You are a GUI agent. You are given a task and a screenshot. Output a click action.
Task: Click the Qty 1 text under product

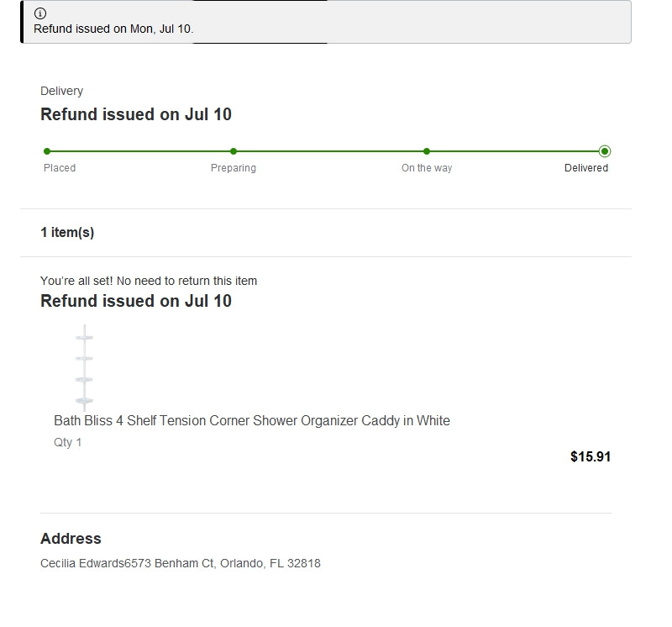[x=68, y=442]
